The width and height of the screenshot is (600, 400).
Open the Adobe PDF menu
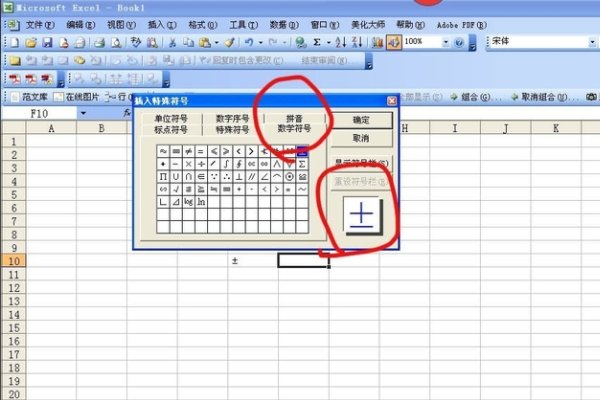[x=461, y=25]
